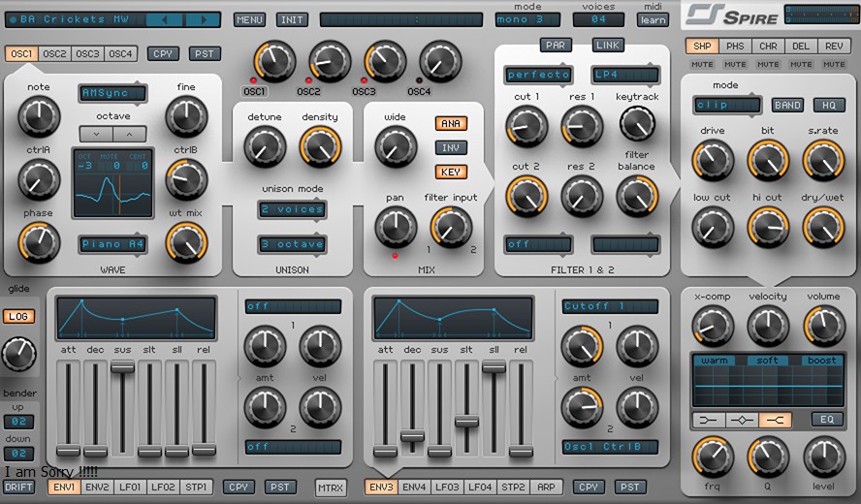Click the fine tuning knob

pos(186,116)
